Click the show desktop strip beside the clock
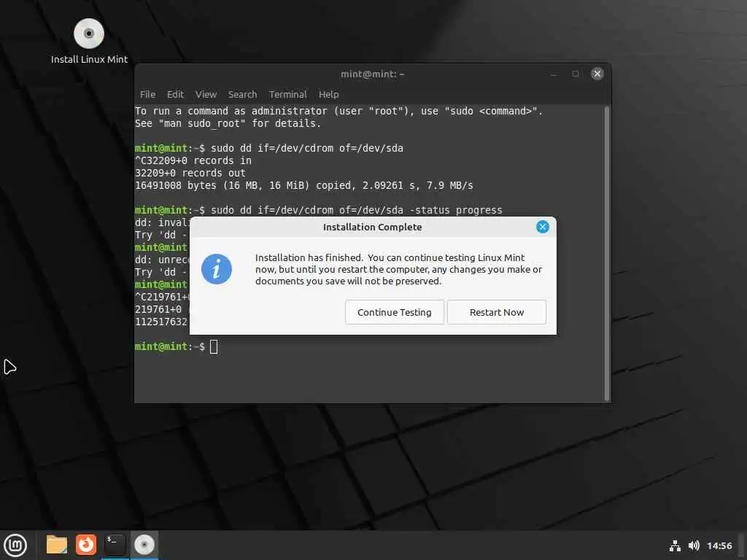The width and height of the screenshot is (747, 560). (x=742, y=545)
